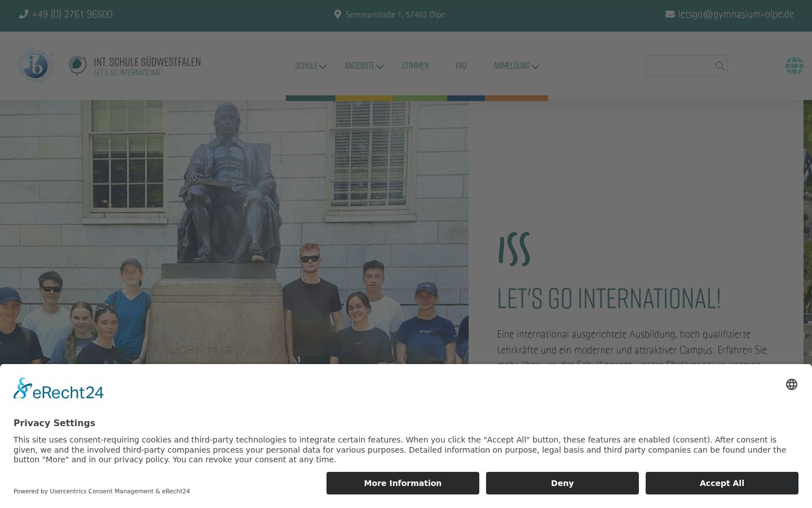
Task: Click the envelope email icon
Action: coord(670,15)
